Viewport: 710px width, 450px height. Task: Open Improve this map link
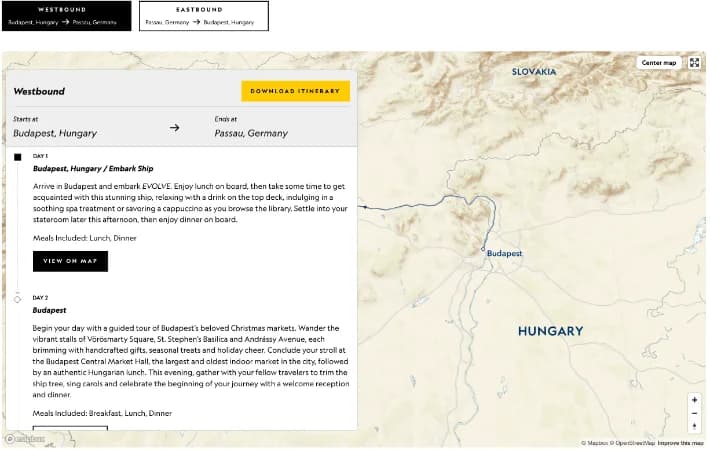[x=680, y=443]
